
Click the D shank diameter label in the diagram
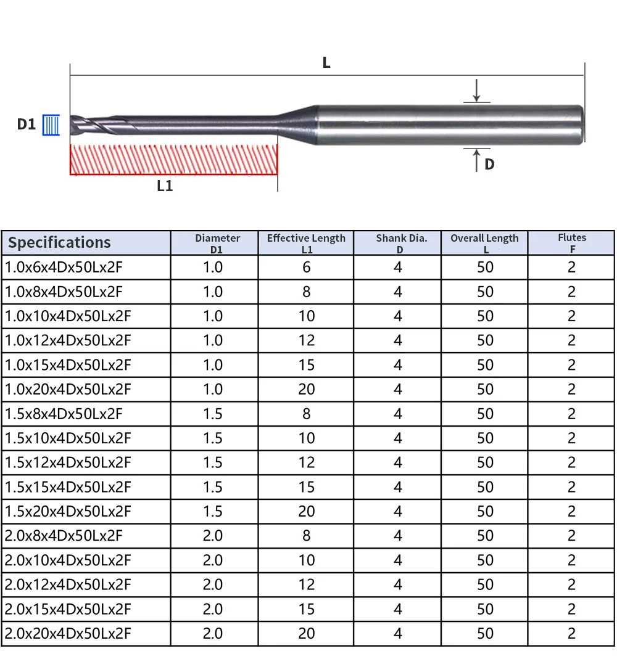(x=490, y=164)
